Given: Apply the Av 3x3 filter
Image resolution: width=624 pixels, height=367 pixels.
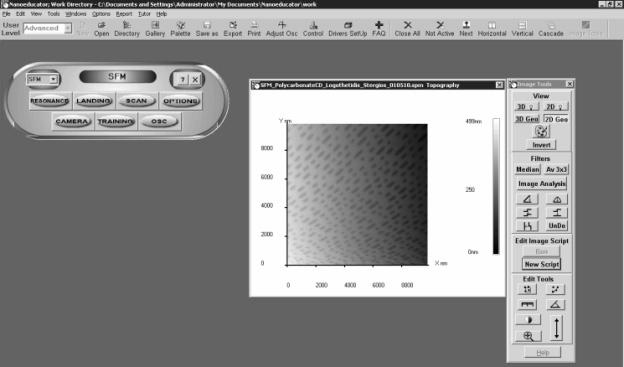Looking at the screenshot, I should (556, 169).
